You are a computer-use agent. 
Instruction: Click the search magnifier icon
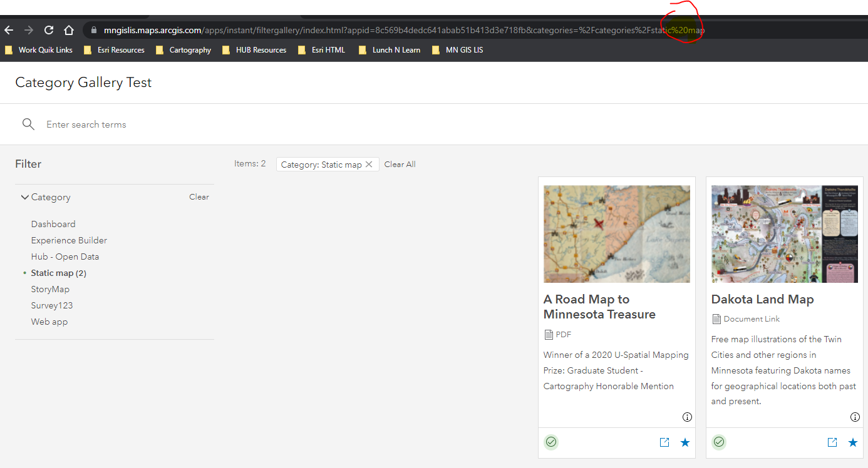pyautogui.click(x=28, y=124)
